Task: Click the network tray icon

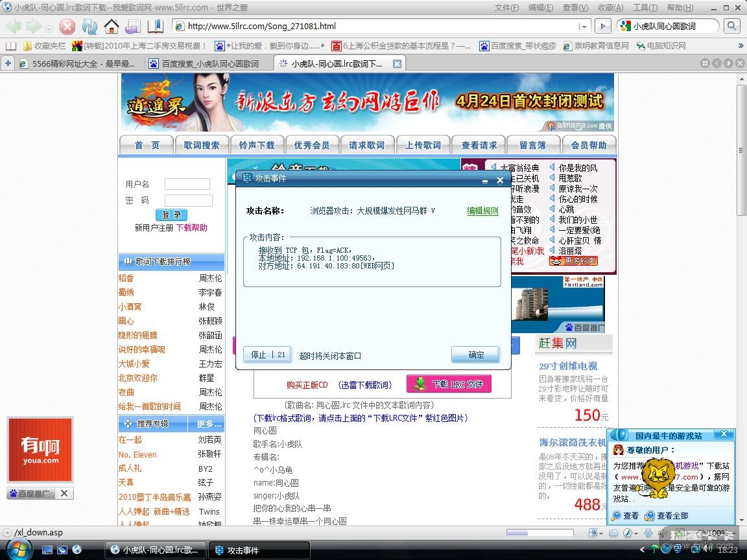Action: click(x=696, y=550)
